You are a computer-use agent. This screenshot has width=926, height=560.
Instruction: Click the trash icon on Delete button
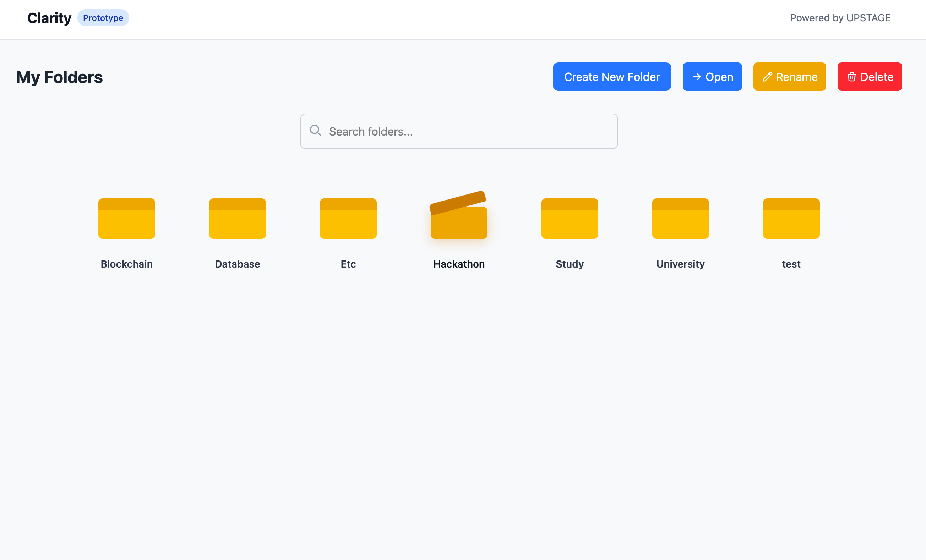pyautogui.click(x=851, y=77)
